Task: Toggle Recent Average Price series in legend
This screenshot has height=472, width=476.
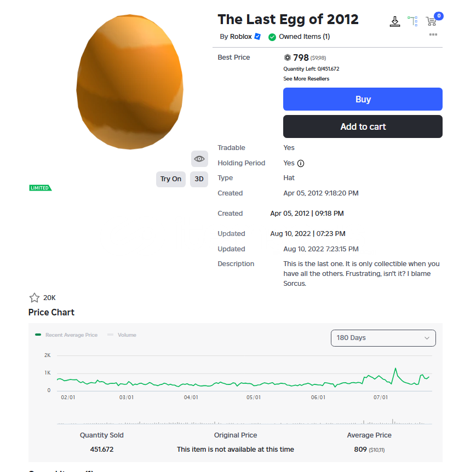Action: pos(66,335)
